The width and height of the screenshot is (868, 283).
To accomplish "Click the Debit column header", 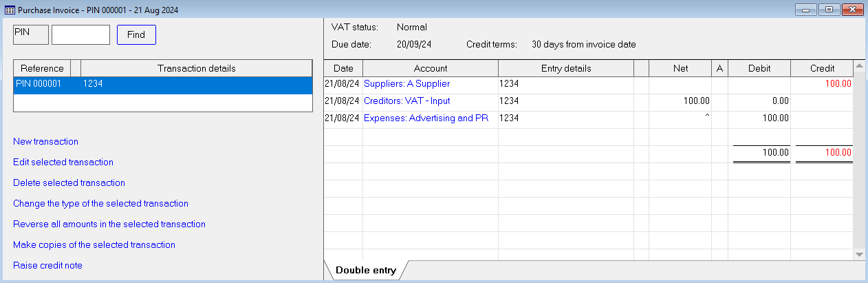I will click(x=759, y=68).
